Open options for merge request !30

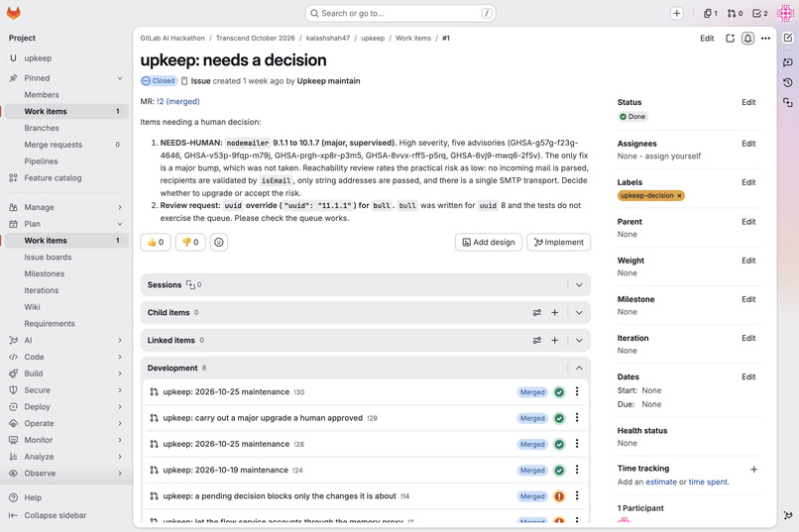coord(577,391)
